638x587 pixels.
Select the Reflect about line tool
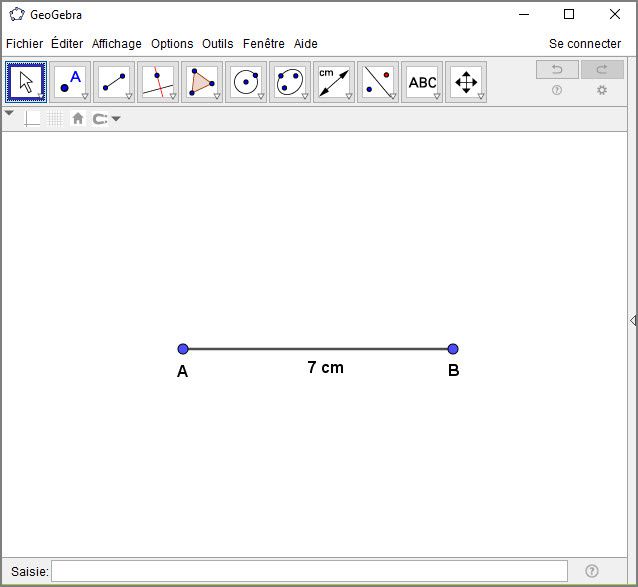click(x=378, y=82)
